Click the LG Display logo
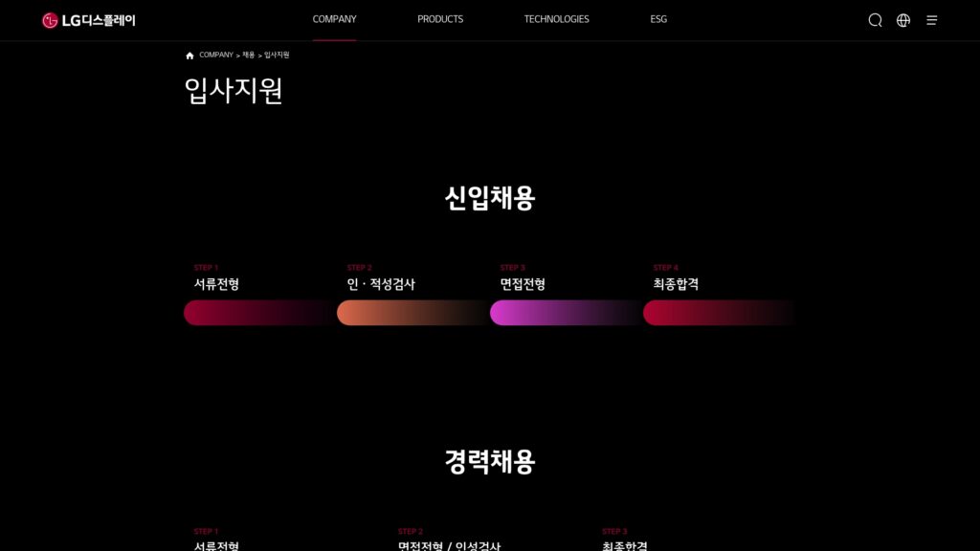The height and width of the screenshot is (551, 980). [x=89, y=20]
